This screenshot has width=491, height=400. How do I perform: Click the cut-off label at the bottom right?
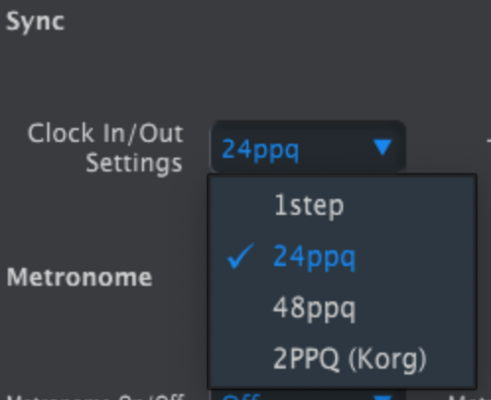(x=470, y=397)
